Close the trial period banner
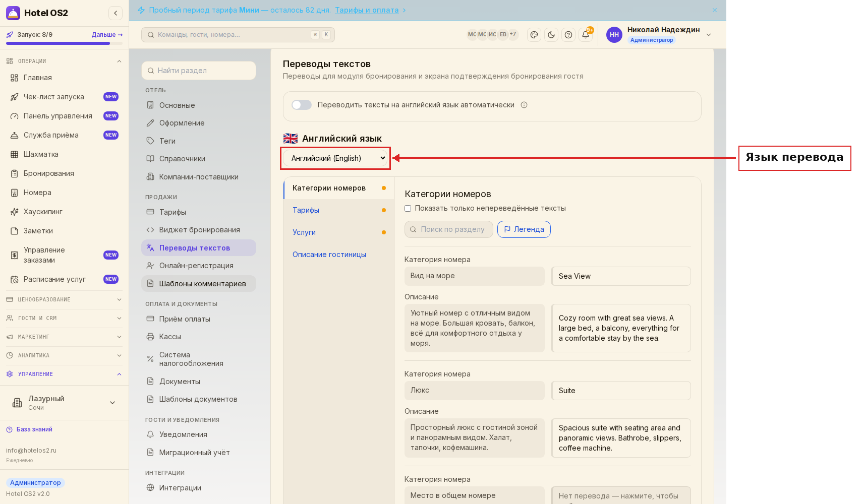 pyautogui.click(x=715, y=10)
